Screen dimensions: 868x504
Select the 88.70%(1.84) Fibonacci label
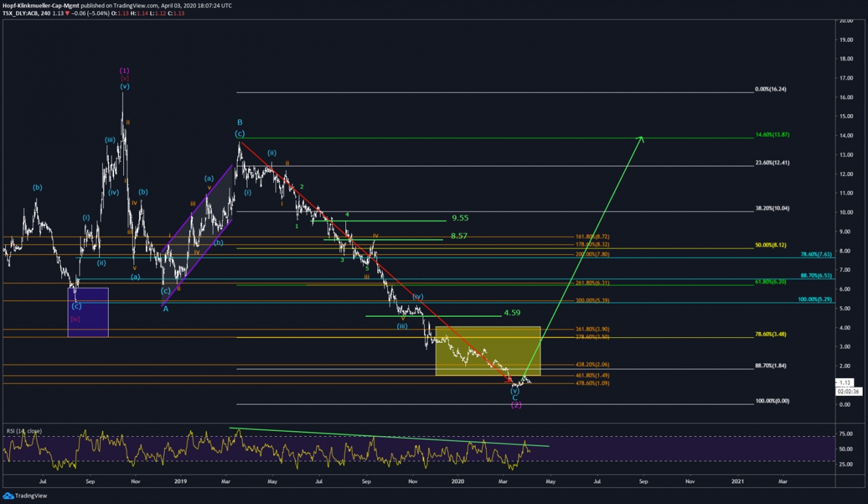click(x=770, y=365)
